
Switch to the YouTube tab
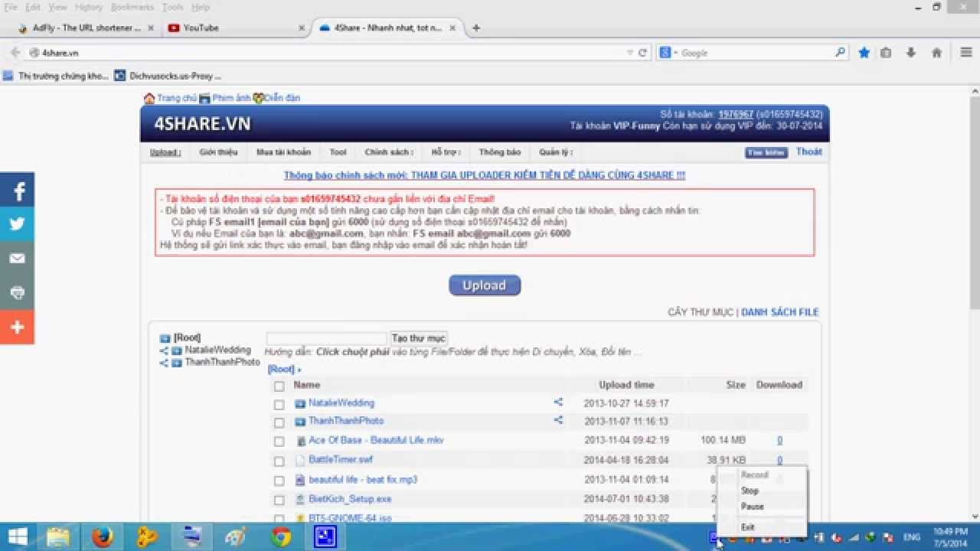(x=234, y=28)
